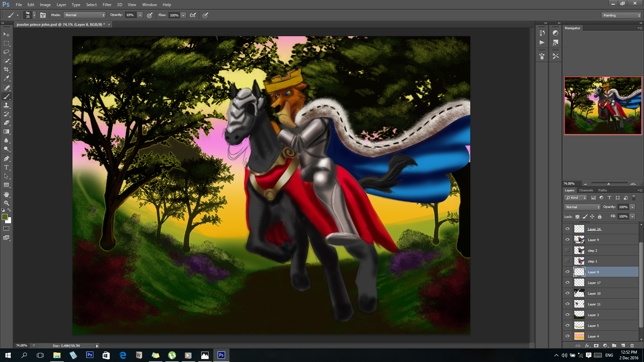
Task: Click the Photoshop icon in the Windows taskbar
Action: click(221, 355)
